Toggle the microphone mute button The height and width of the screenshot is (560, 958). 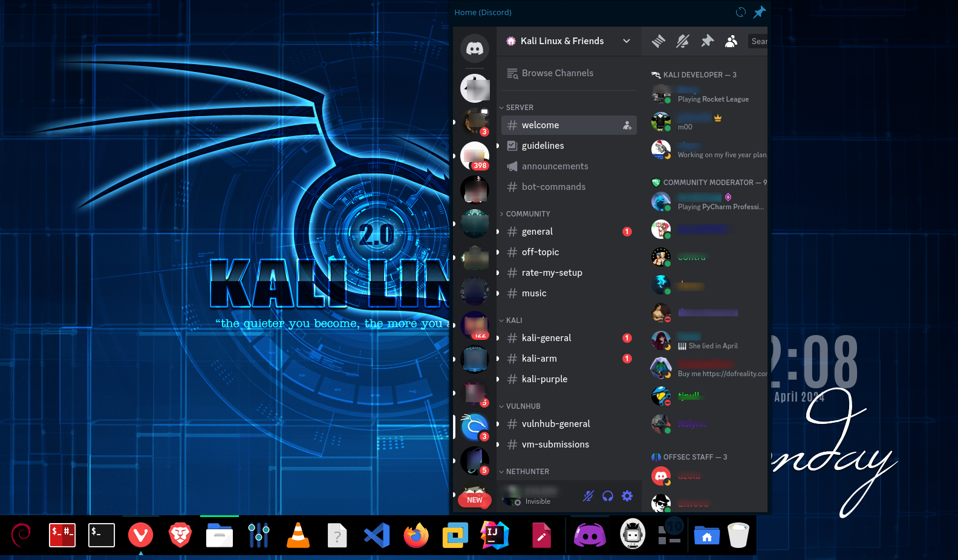[588, 496]
